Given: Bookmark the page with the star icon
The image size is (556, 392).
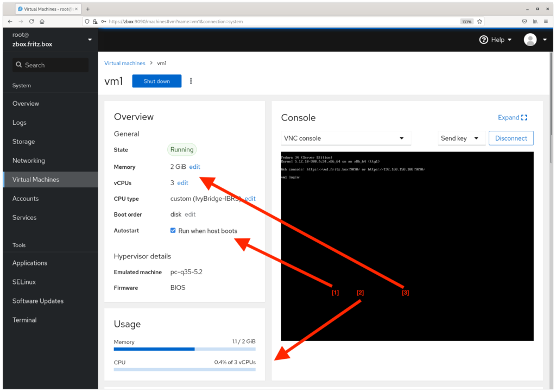Looking at the screenshot, I should tap(480, 22).
